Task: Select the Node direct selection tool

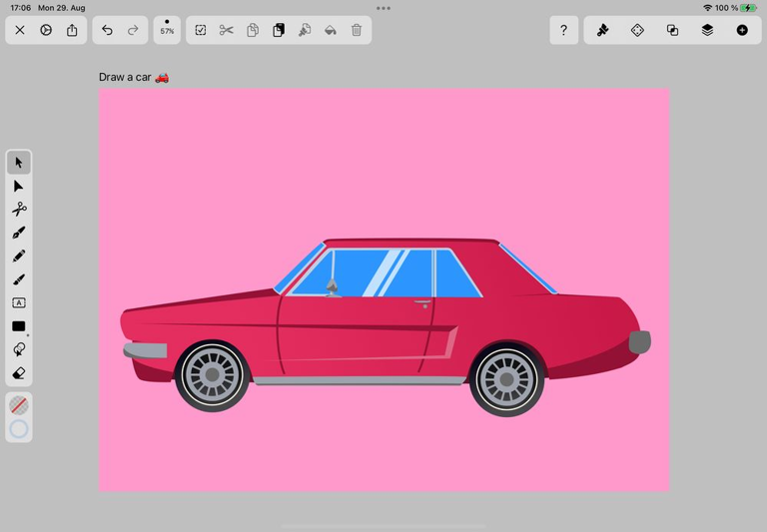Action: 19,187
